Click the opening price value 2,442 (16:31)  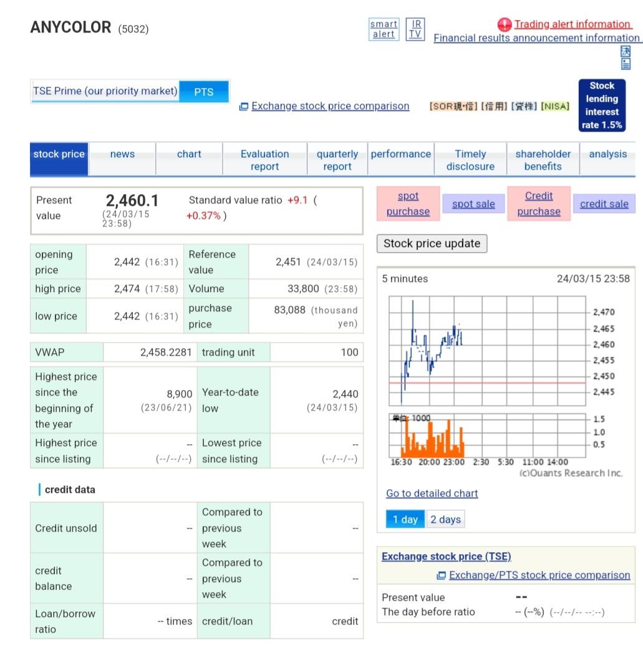click(x=146, y=262)
